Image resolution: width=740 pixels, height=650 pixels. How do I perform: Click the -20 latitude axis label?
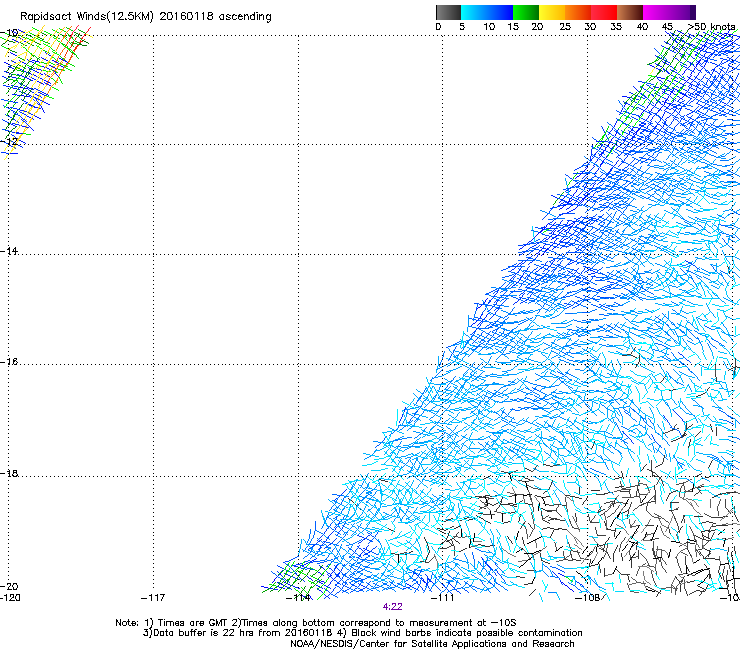[9, 586]
